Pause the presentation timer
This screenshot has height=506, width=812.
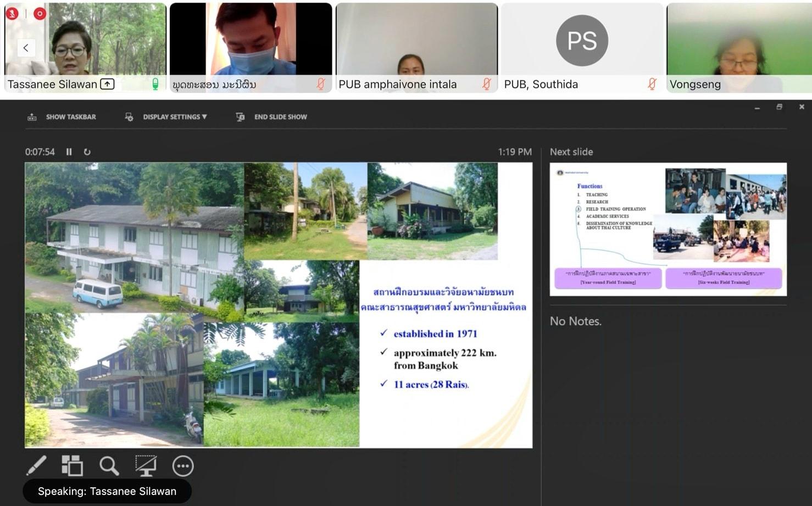pyautogui.click(x=69, y=152)
